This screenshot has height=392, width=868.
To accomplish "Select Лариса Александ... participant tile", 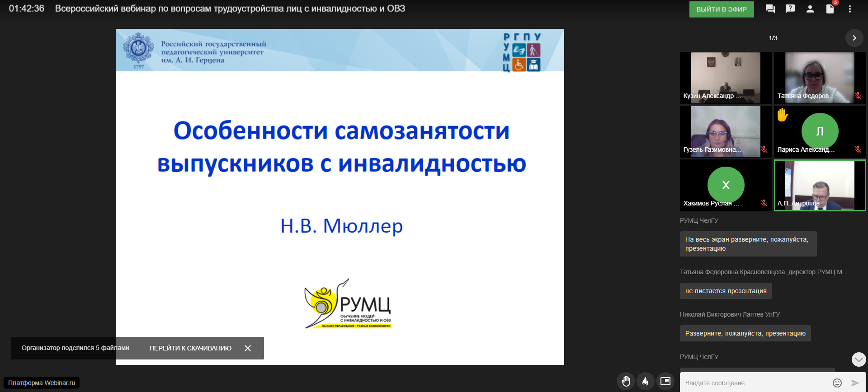I will 820,131.
